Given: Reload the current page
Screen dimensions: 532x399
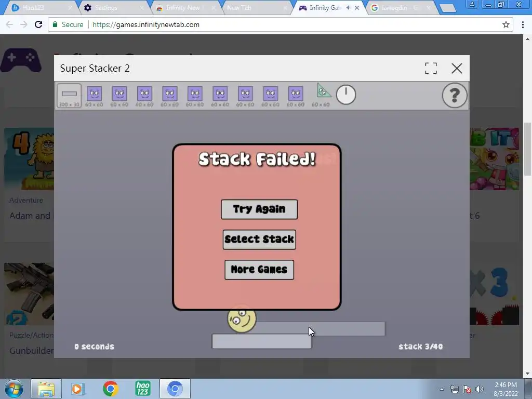Looking at the screenshot, I should coord(38,24).
